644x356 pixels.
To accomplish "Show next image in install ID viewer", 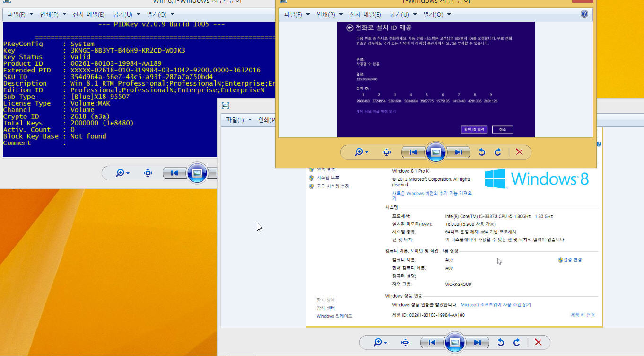I will [458, 152].
